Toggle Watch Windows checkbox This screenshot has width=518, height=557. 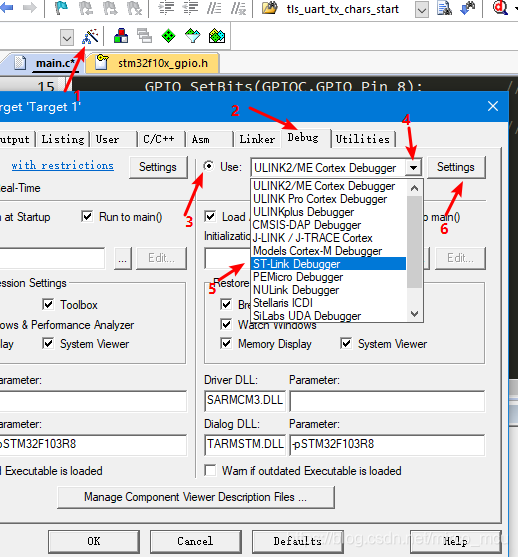coord(226,324)
